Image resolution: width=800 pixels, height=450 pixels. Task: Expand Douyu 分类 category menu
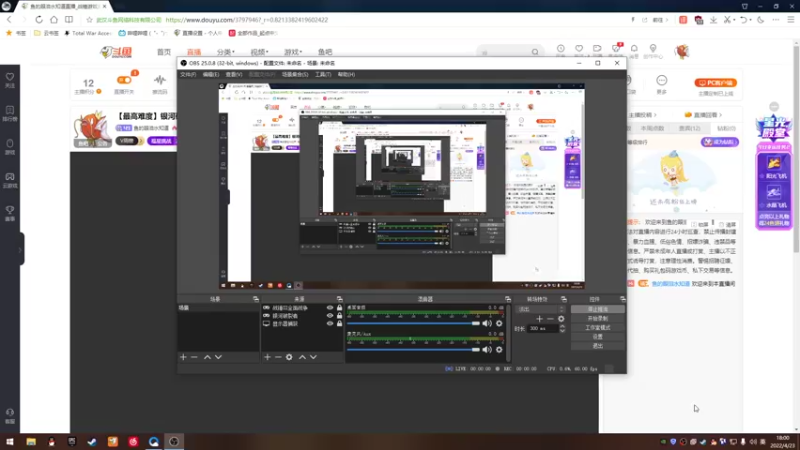click(226, 52)
